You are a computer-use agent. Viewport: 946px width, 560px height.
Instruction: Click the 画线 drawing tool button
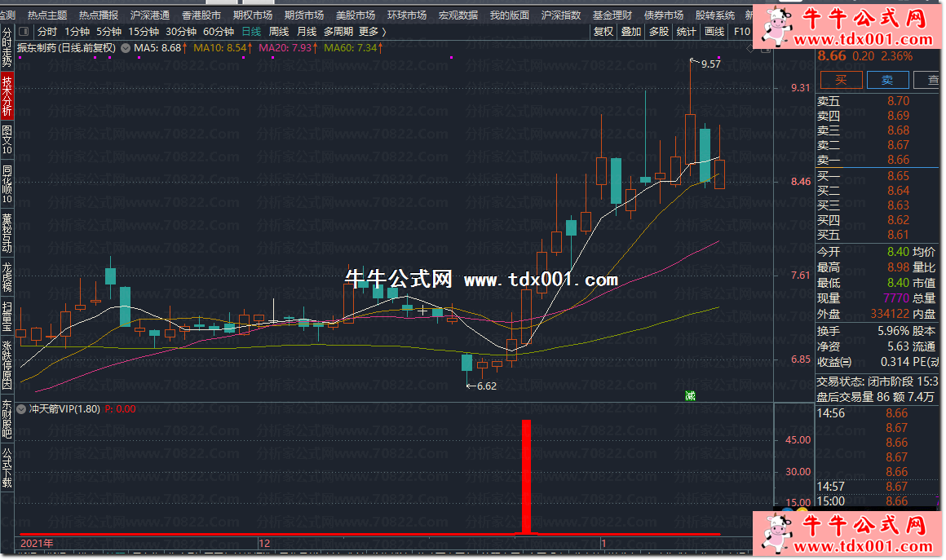pyautogui.click(x=714, y=32)
